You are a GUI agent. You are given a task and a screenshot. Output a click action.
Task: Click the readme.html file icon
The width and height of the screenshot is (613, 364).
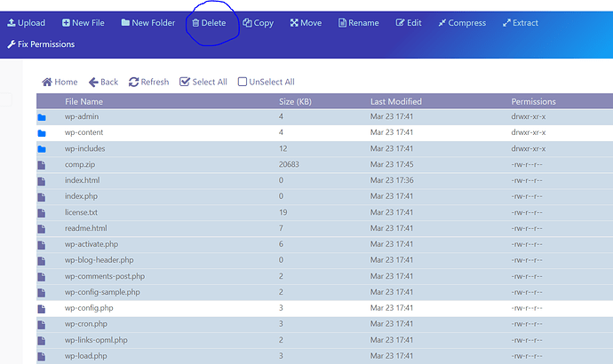42,229
